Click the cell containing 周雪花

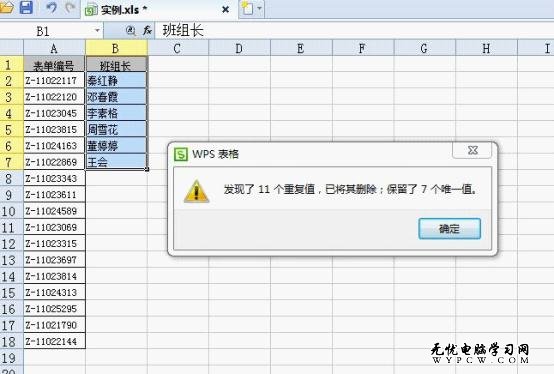point(116,130)
